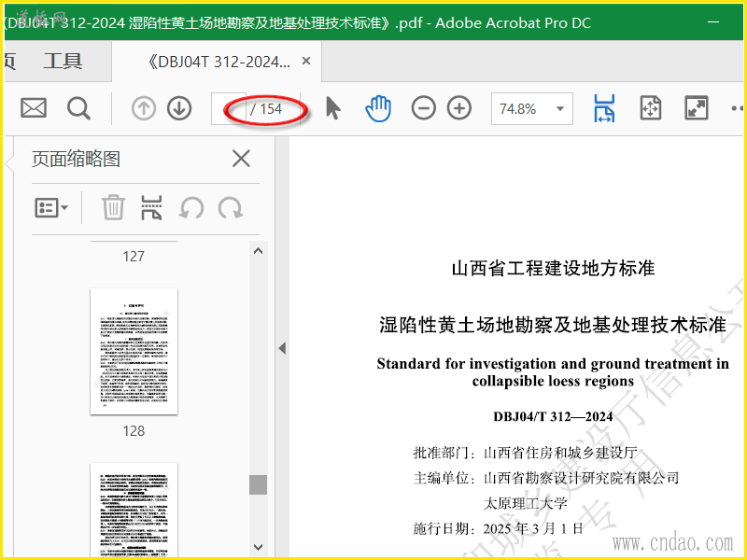Click thumbnail scrollbar up arrow
Viewport: 747px width, 560px height.
coord(259,251)
